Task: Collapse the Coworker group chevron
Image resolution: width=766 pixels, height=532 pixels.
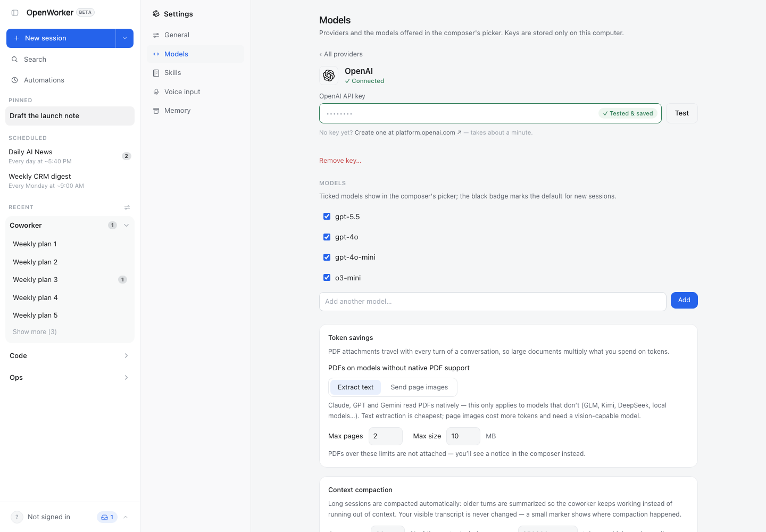Action: (126, 226)
